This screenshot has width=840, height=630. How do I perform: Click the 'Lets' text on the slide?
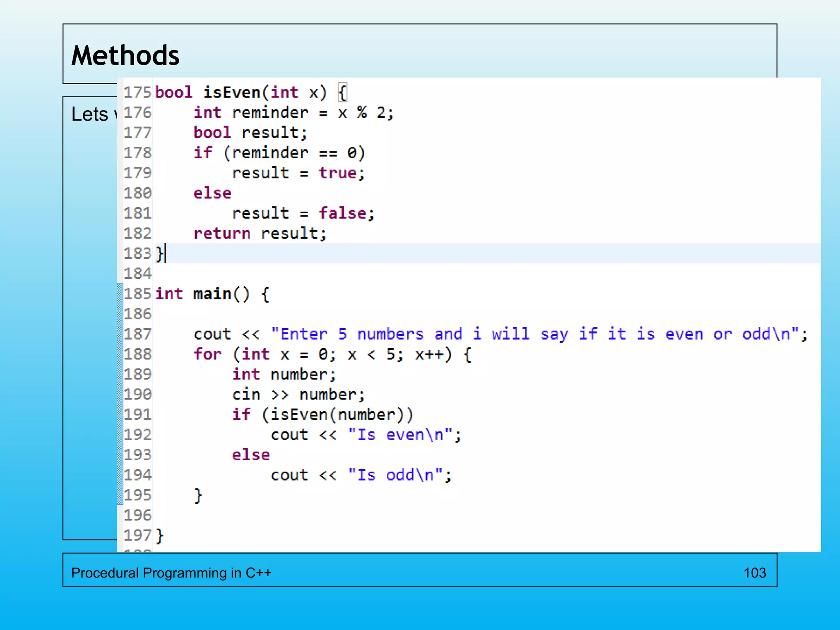pyautogui.click(x=89, y=114)
